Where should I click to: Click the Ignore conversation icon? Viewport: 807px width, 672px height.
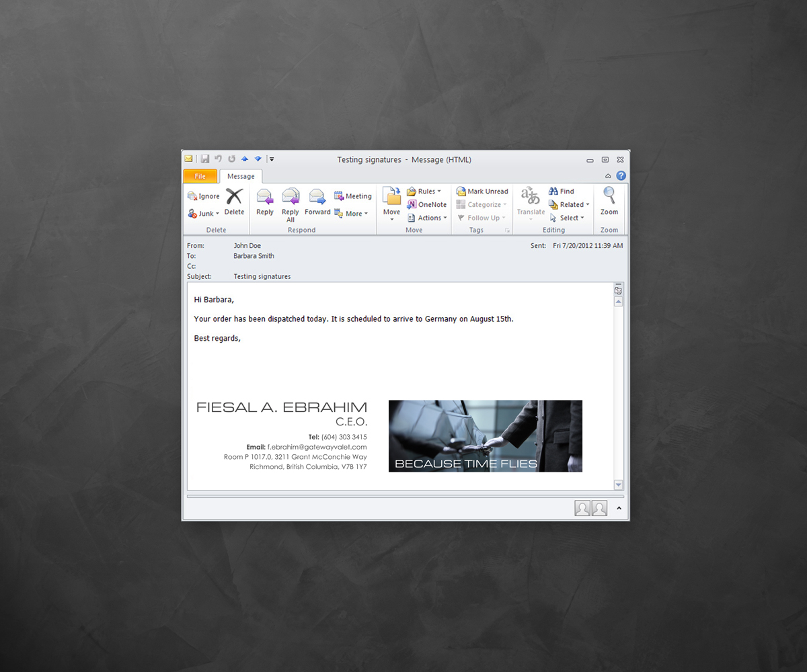pos(193,196)
